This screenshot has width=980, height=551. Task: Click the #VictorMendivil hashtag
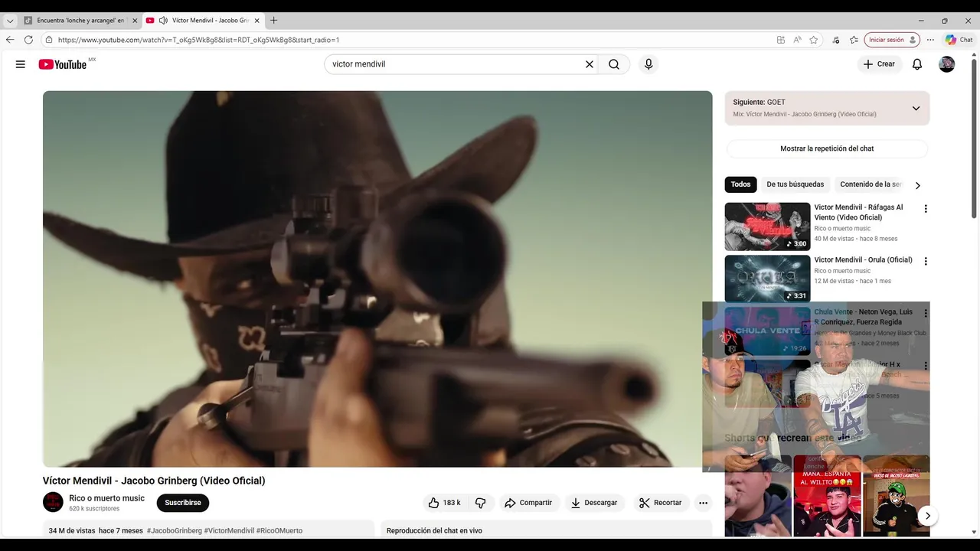(x=229, y=531)
